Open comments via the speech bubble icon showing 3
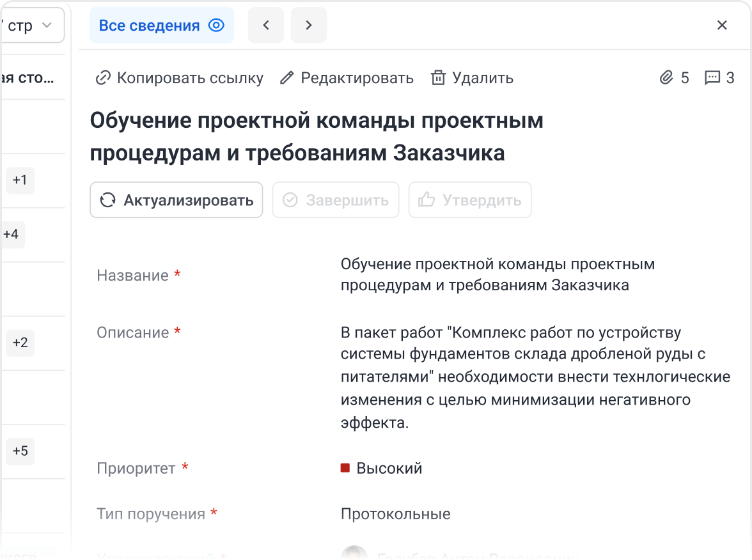 pos(714,77)
